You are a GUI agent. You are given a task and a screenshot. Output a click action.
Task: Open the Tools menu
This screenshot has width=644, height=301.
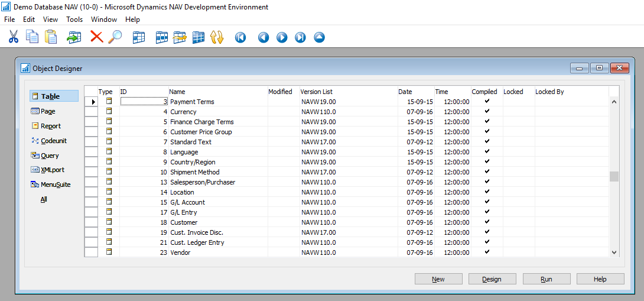click(x=74, y=20)
